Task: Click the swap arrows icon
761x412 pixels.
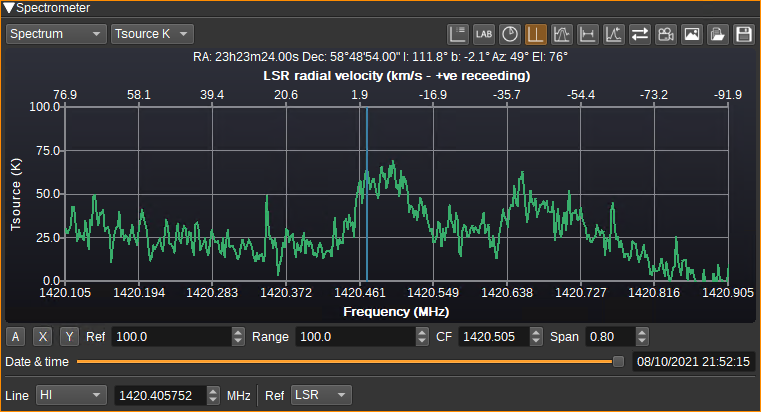Action: (x=640, y=34)
